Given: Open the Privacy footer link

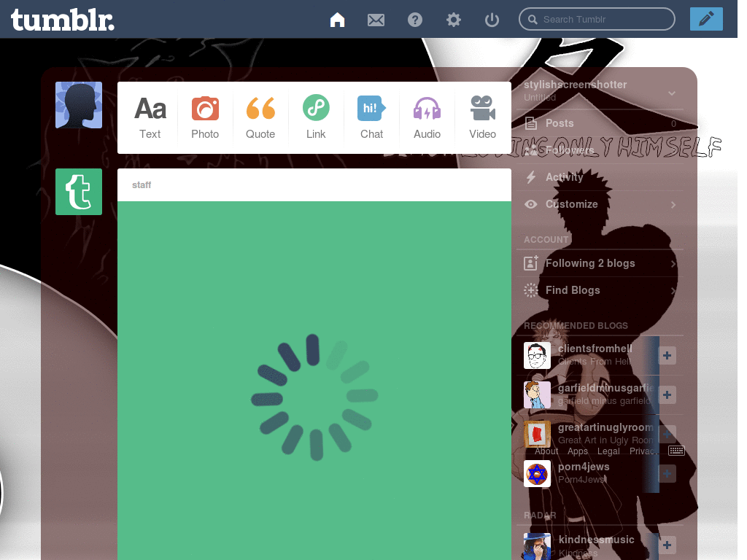Looking at the screenshot, I should 644,451.
